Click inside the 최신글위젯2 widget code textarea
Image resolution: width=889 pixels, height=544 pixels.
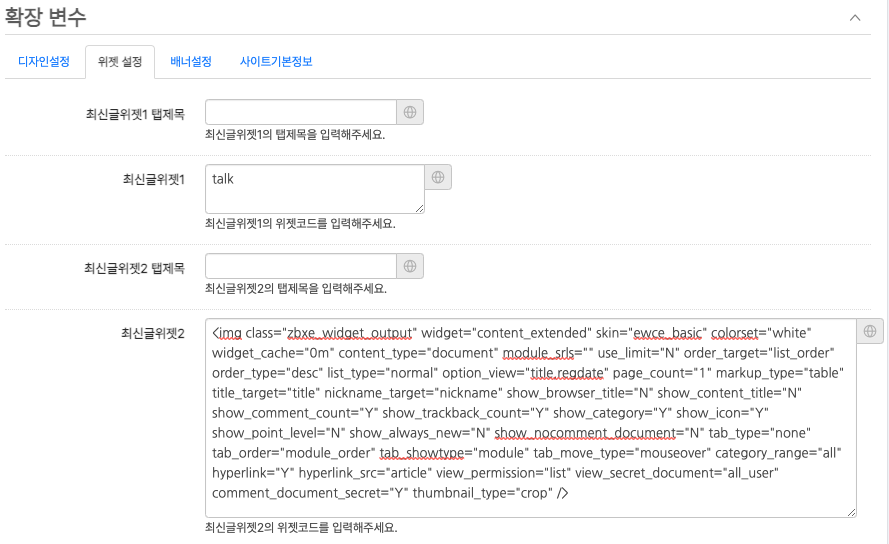click(531, 418)
